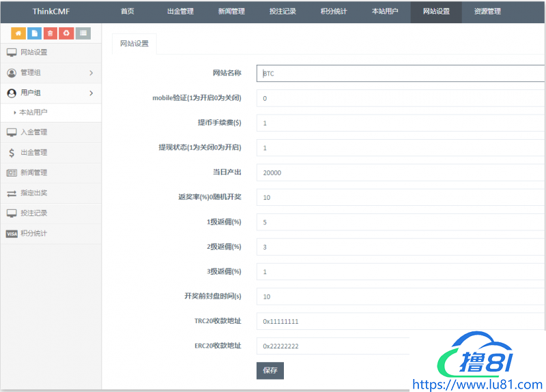Select 本站用户 submenu item in sidebar
Screen dimensions: 546x392
tap(33, 112)
